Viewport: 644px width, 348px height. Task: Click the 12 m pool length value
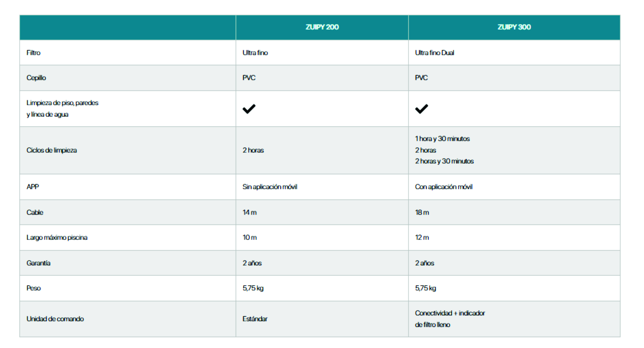click(x=422, y=237)
